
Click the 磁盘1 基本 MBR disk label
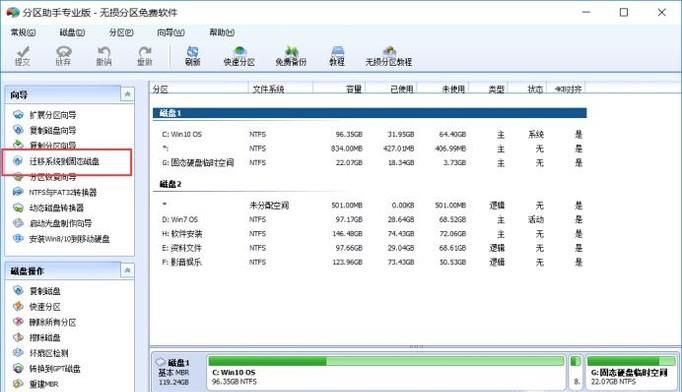[x=178, y=372]
